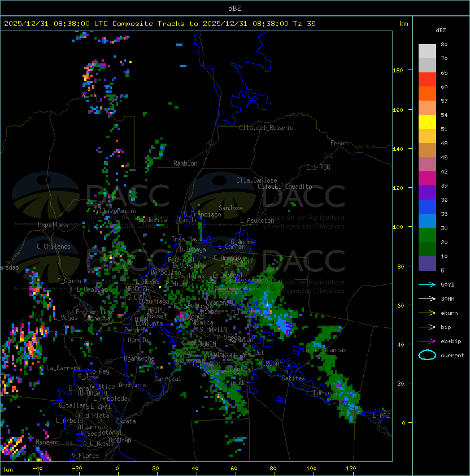Click the La_Carrera label
Viewport: 470px width, 476px height.
tap(63, 368)
